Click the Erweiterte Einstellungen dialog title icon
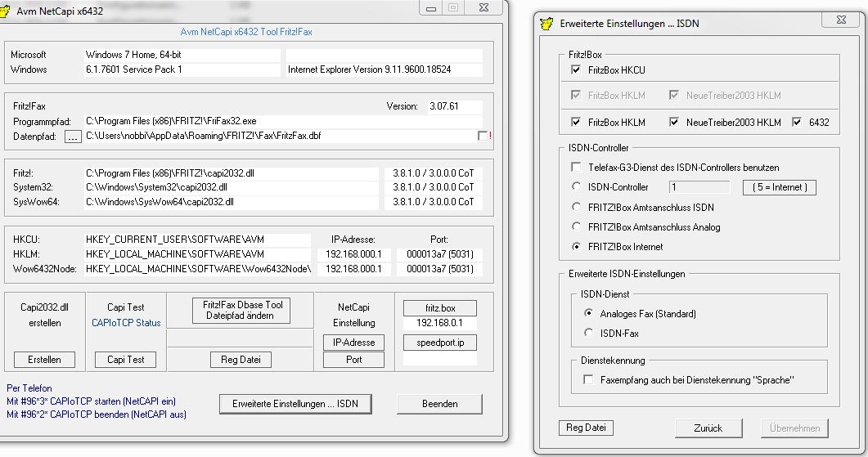The height and width of the screenshot is (457, 868). (546, 23)
